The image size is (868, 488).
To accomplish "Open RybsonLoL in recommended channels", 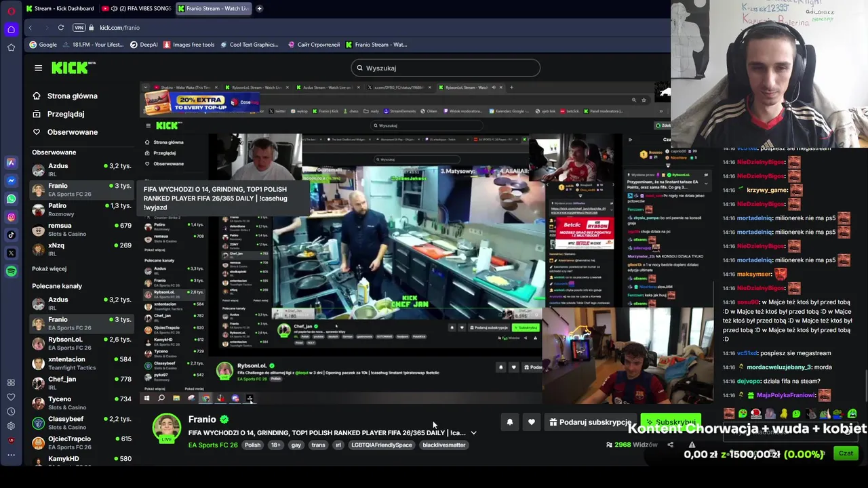I will click(81, 343).
